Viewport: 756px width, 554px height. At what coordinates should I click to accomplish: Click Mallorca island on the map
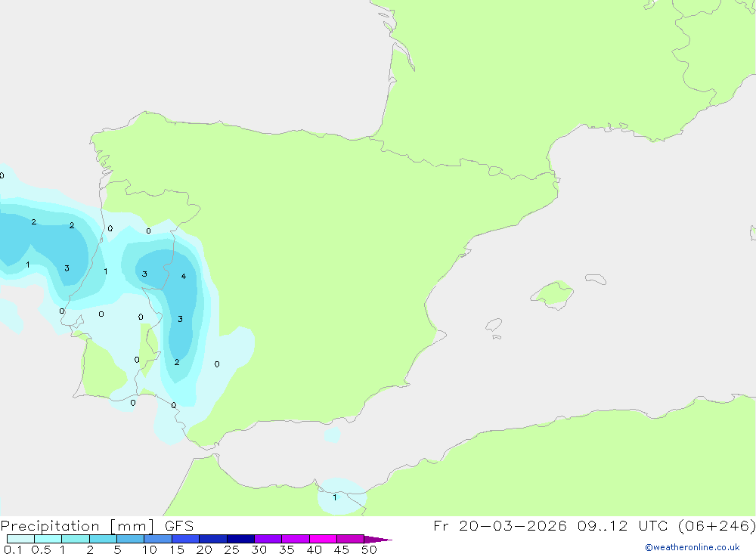coord(553,294)
